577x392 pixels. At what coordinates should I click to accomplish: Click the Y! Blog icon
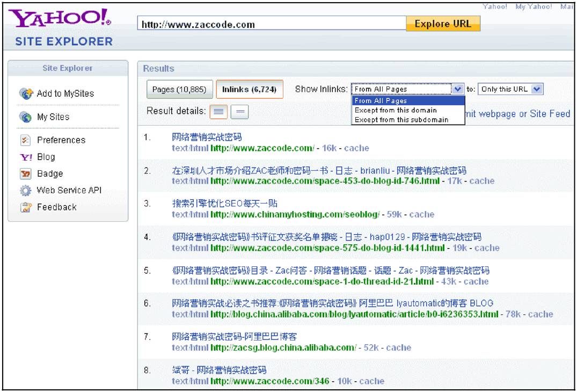26,157
